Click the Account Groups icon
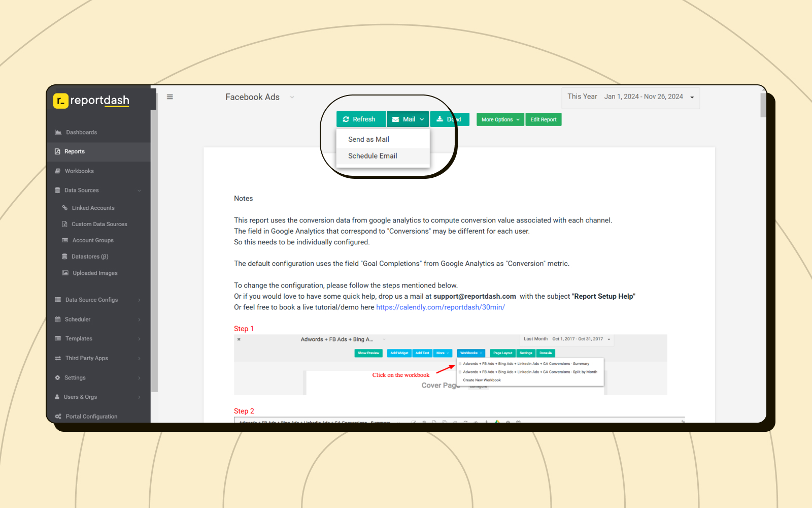Image resolution: width=812 pixels, height=508 pixels. 65,240
